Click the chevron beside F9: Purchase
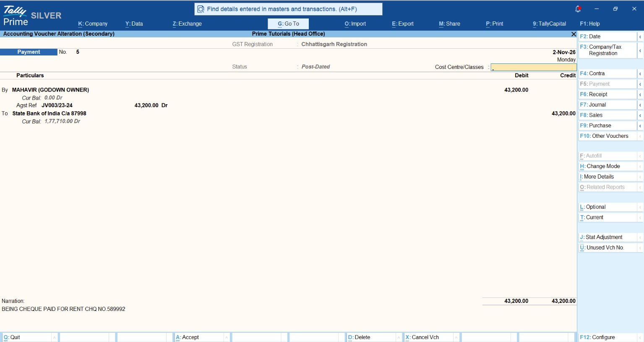 click(640, 126)
